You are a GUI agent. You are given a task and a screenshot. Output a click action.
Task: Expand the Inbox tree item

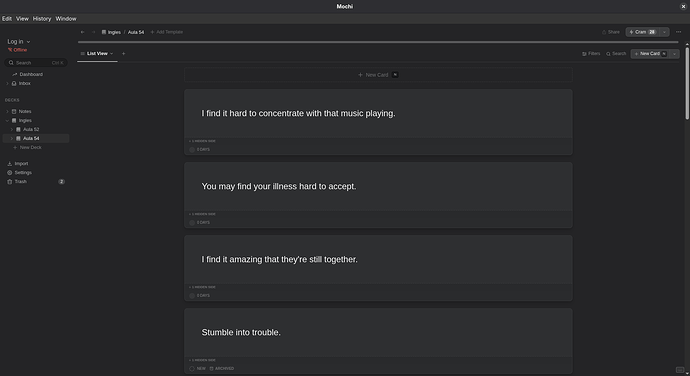tap(7, 83)
